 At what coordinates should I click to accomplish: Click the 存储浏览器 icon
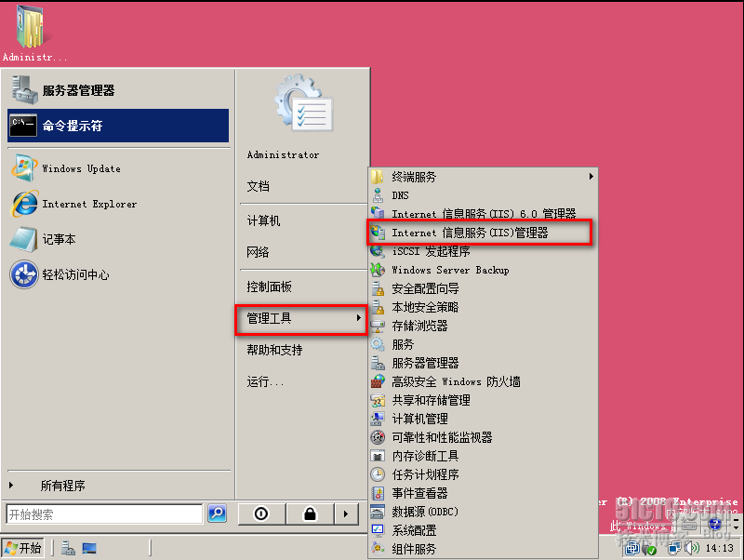coord(378,326)
